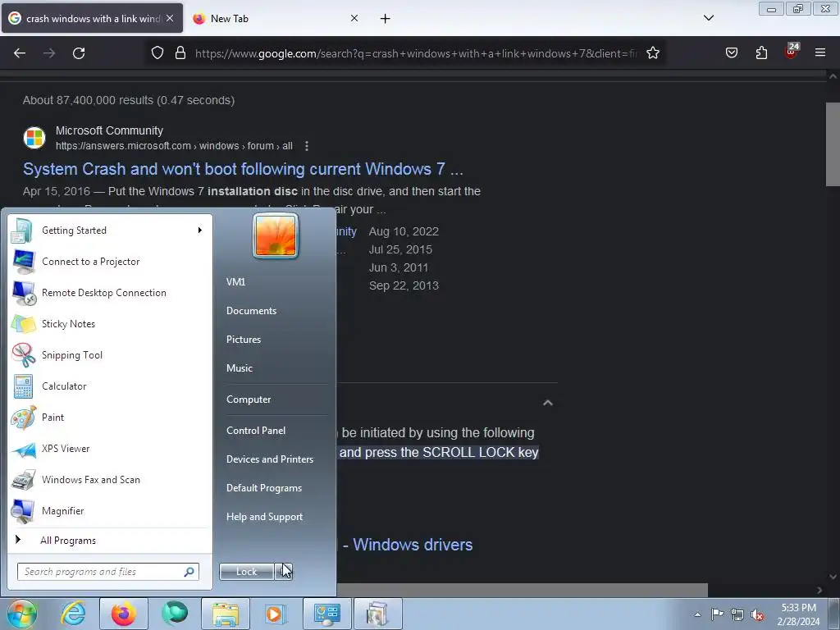840x630 pixels.
Task: Open Internet Explorer from taskbar
Action: pos(73,614)
